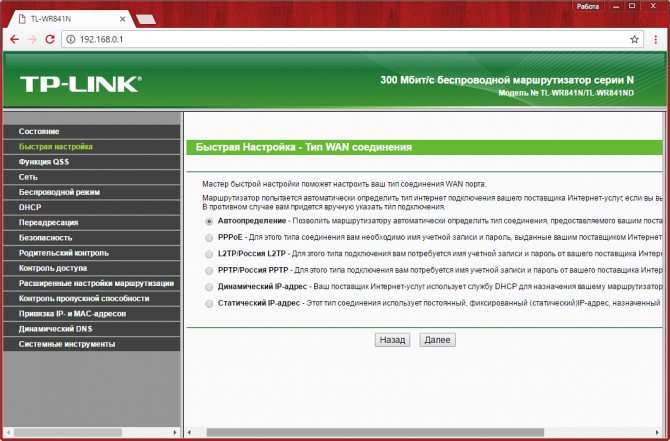Open the Переадресация section
The image size is (670, 441).
click(91, 223)
